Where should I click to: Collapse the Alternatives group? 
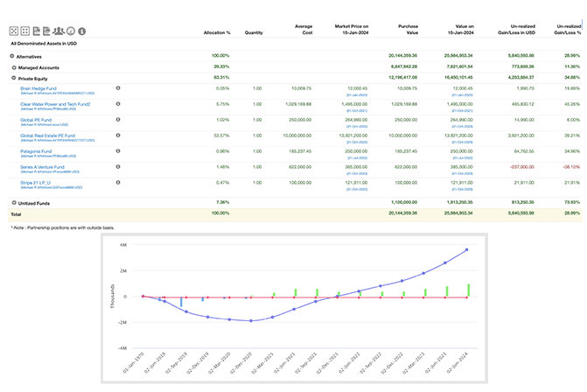tap(12, 55)
